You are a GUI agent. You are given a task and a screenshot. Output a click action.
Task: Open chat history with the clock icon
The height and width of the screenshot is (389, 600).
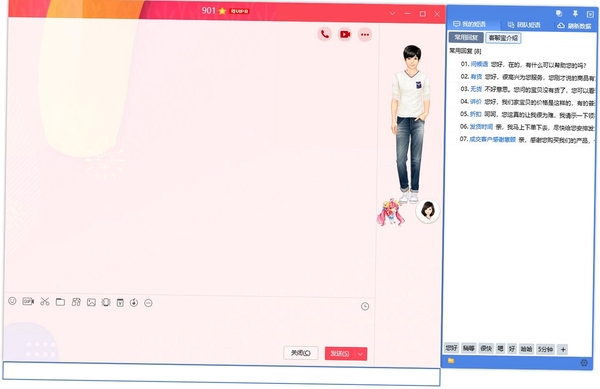[x=365, y=306]
